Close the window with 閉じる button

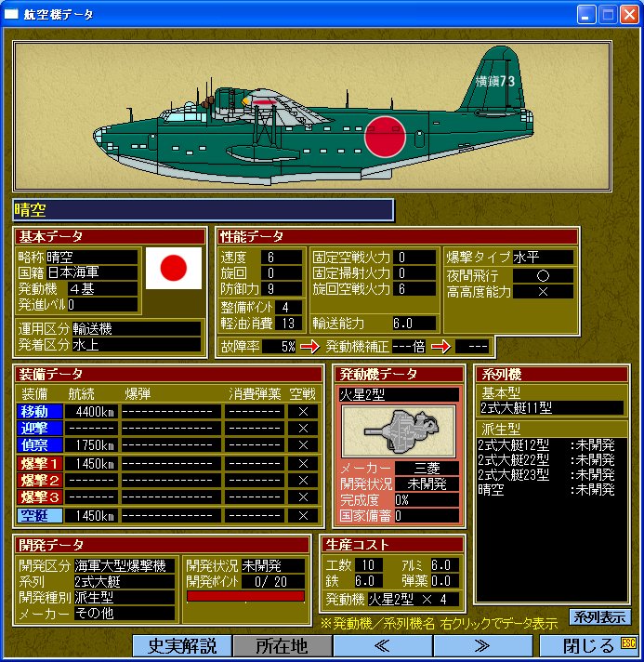tap(589, 646)
